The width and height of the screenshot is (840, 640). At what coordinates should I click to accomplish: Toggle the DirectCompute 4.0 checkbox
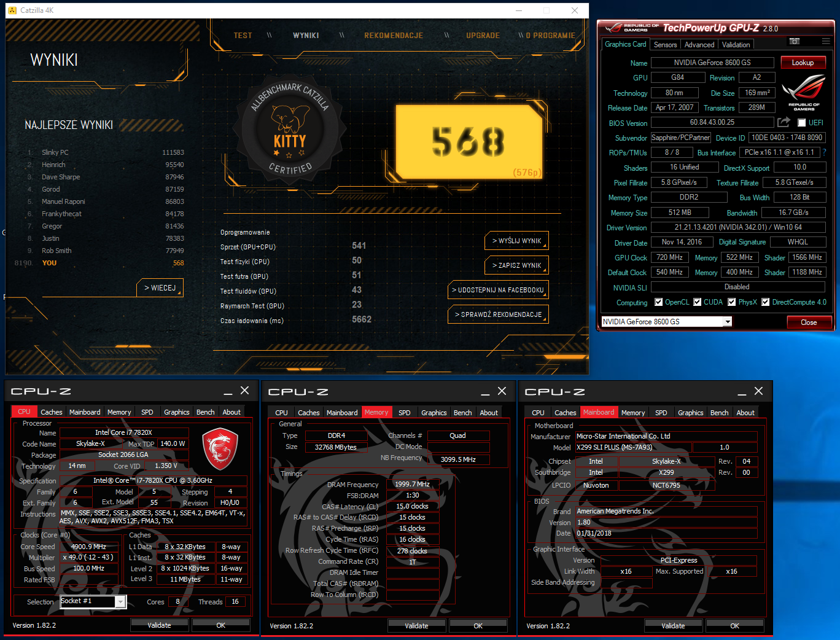[765, 302]
